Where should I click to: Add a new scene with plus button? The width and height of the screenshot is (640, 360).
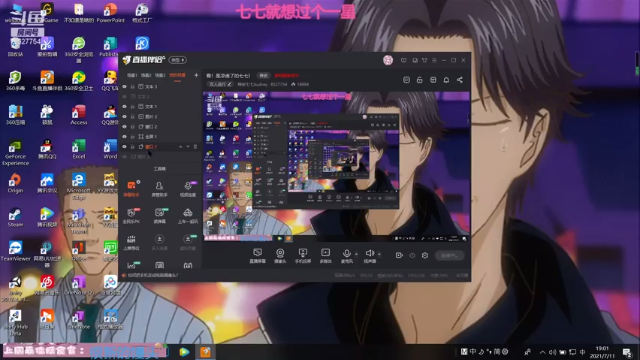pyautogui.click(x=196, y=75)
